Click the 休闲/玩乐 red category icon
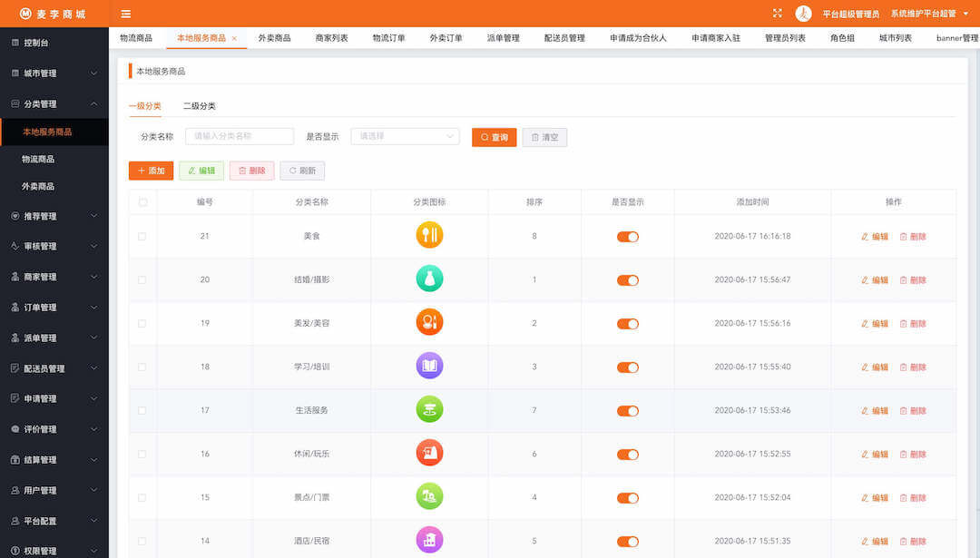980x558 pixels. click(x=429, y=454)
